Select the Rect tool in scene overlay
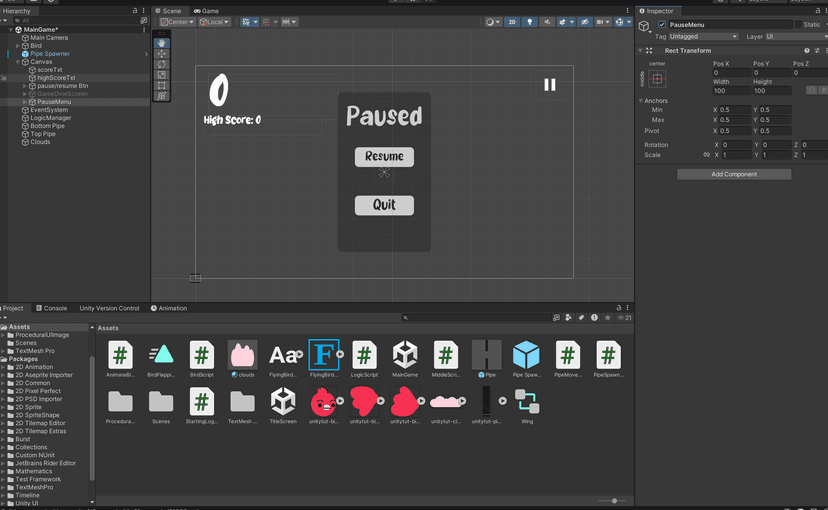This screenshot has height=510, width=828. 162,86
